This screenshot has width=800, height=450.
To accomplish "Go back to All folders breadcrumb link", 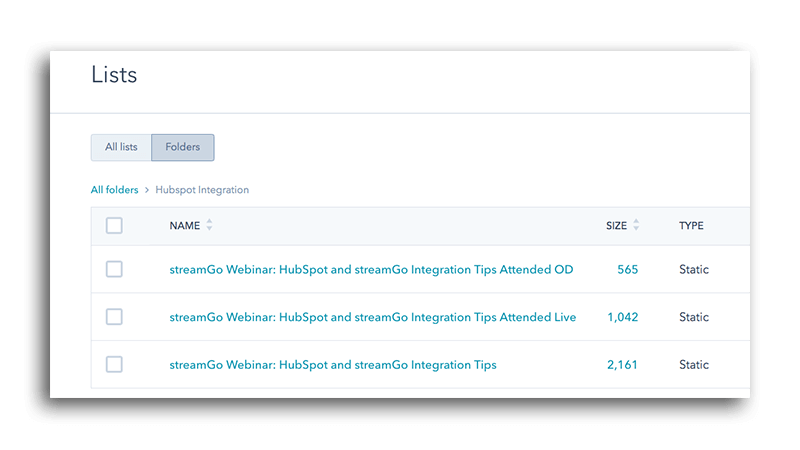I will (x=114, y=190).
